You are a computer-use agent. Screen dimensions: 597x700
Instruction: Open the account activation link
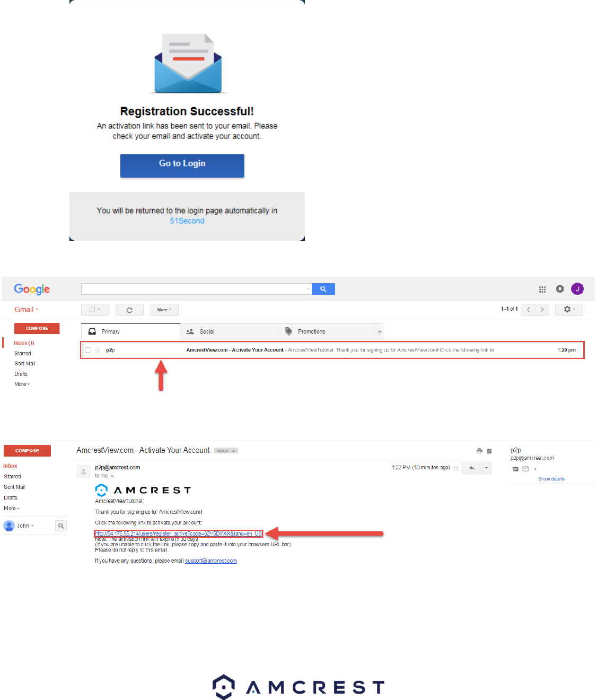point(179,533)
